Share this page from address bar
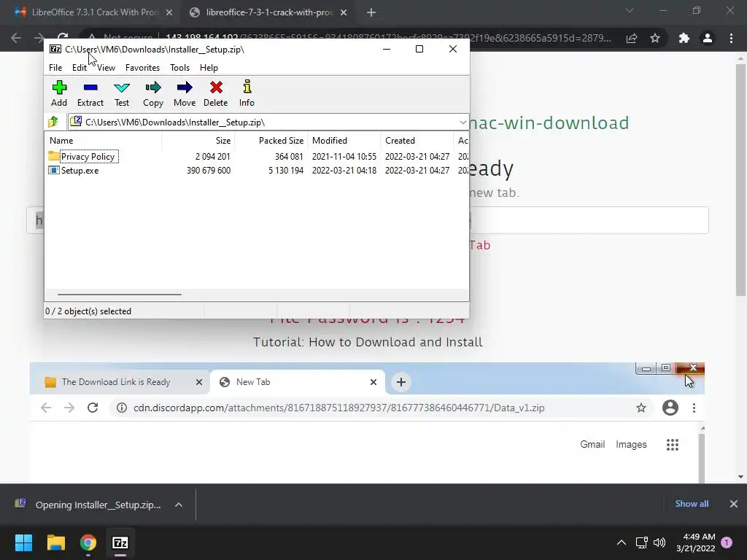This screenshot has height=560, width=747. click(x=632, y=38)
